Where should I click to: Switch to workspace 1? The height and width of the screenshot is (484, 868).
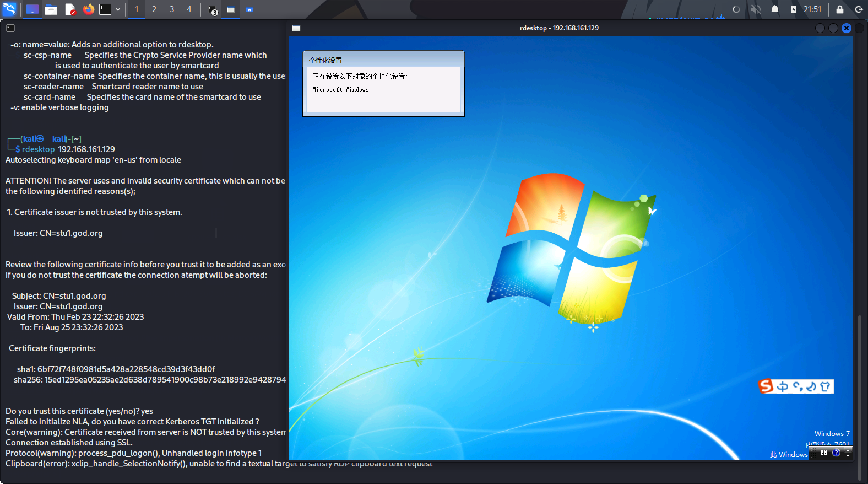pyautogui.click(x=137, y=9)
